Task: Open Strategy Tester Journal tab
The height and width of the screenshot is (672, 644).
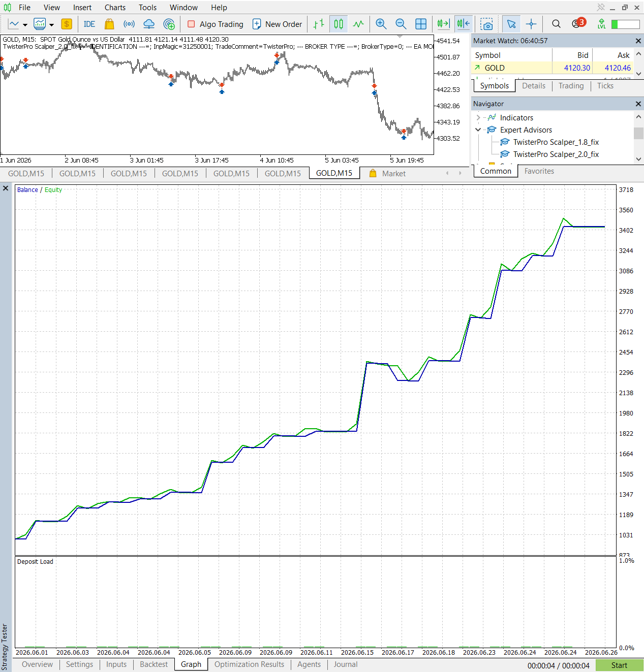Action: pyautogui.click(x=346, y=664)
